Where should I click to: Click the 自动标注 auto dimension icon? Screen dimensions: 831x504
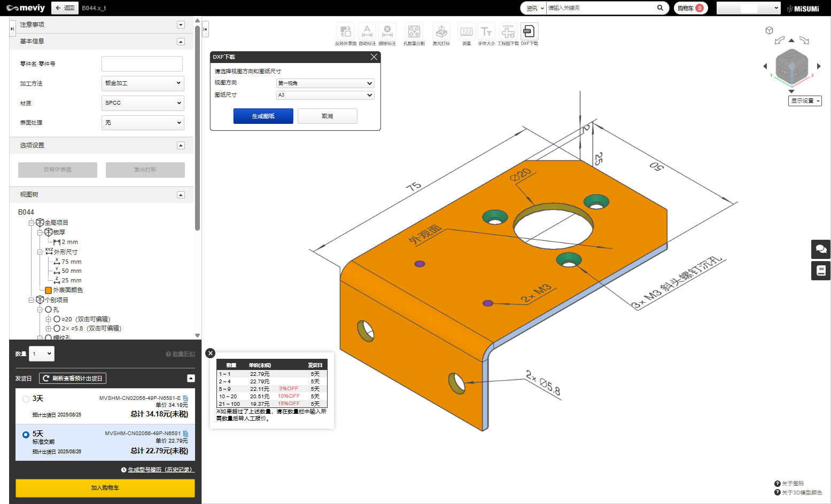coord(367,31)
